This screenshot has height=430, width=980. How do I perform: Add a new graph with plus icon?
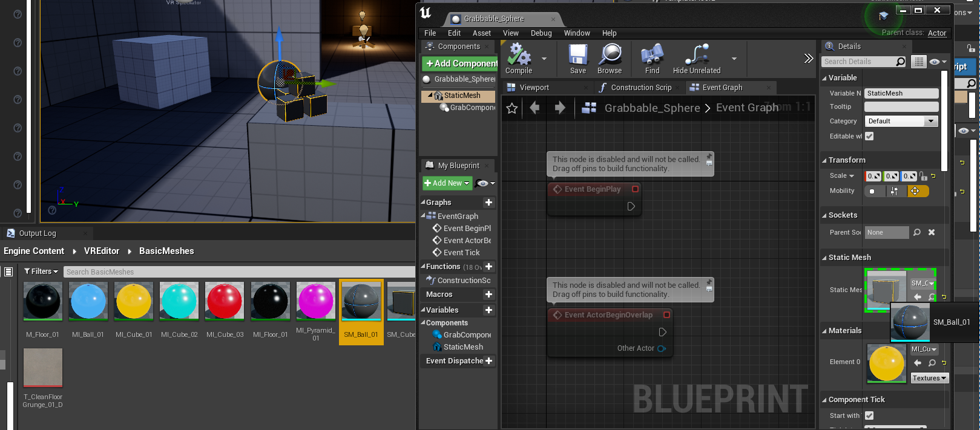tap(489, 203)
